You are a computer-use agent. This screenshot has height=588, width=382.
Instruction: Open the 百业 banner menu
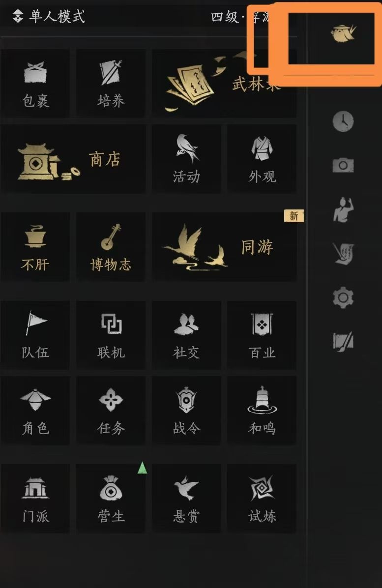coord(262,335)
